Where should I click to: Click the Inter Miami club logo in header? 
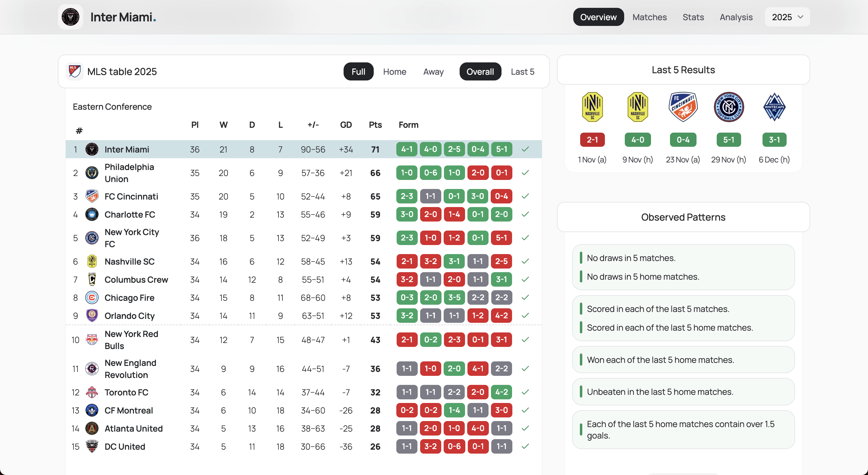coord(70,17)
